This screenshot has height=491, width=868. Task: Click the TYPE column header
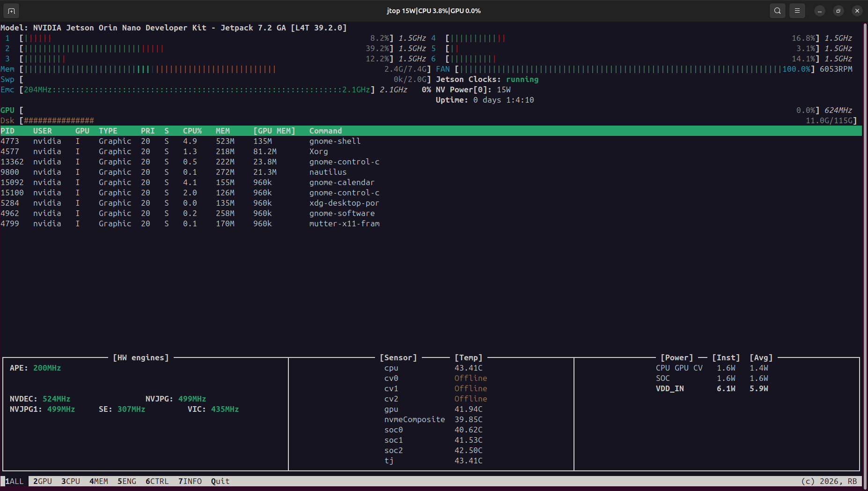click(x=108, y=131)
